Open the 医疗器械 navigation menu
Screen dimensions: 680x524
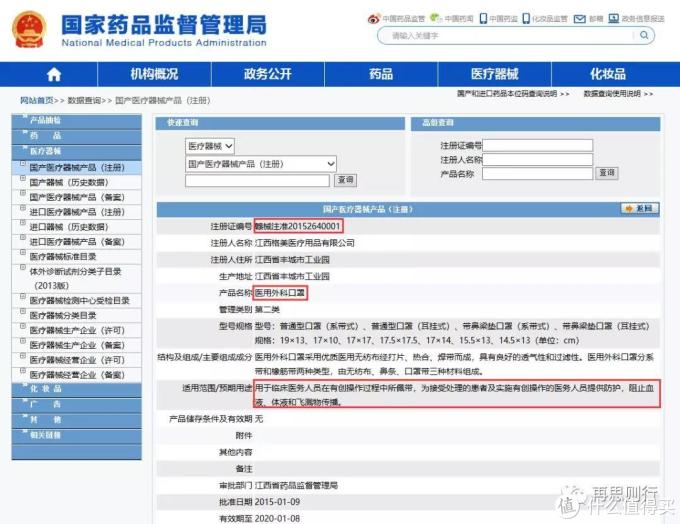494,74
